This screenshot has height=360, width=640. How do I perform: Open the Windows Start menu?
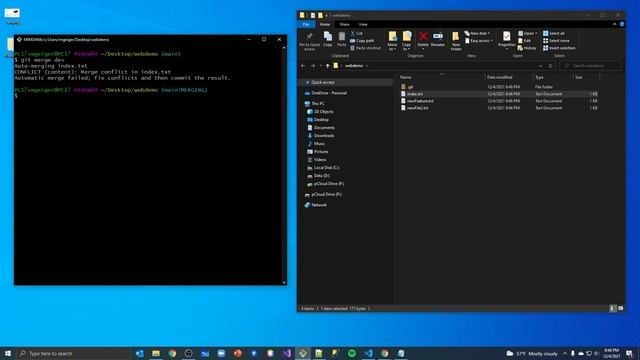tap(8, 353)
